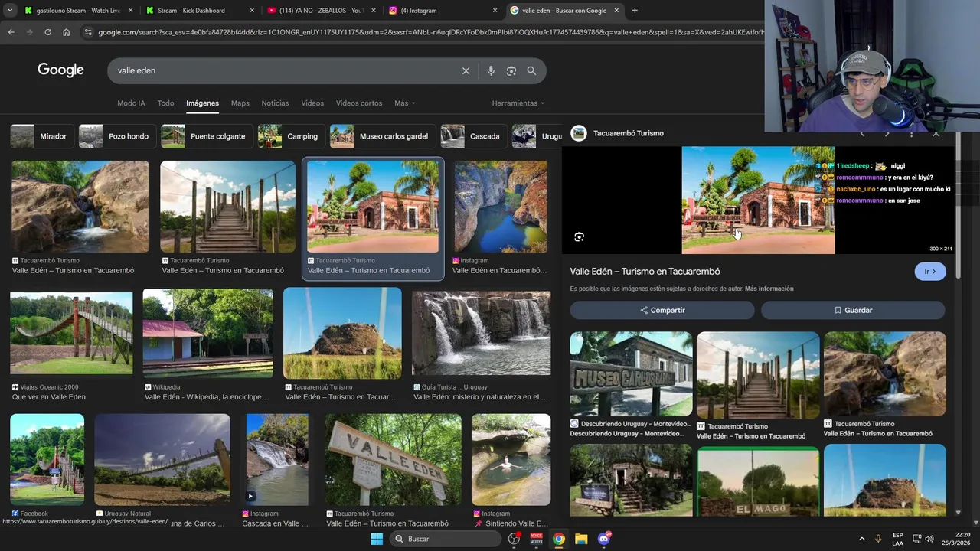Viewport: 980px width, 551px height.
Task: Open Chrome from the taskbar
Action: [559, 539]
